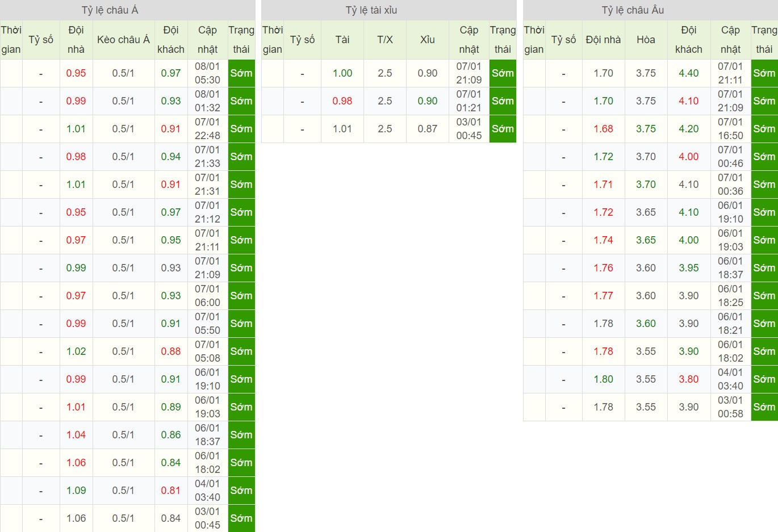Click away odds 4.40 in châu Âu table
Image resolution: width=778 pixels, height=532 pixels.
tap(689, 73)
